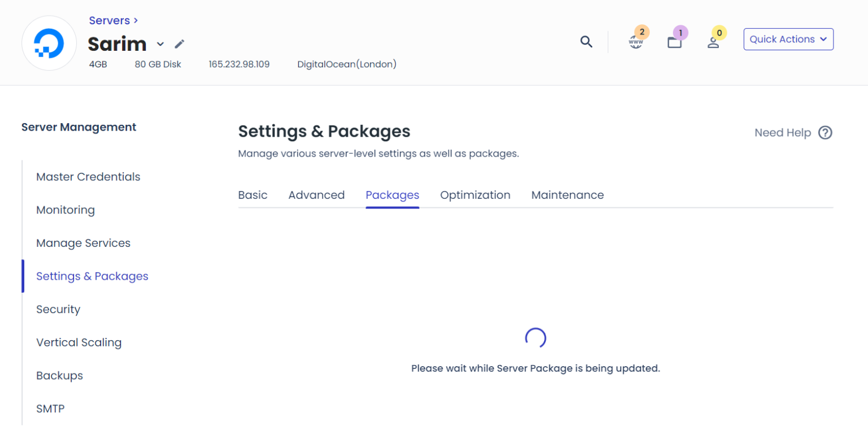This screenshot has height=439, width=868.
Task: Click the Need Help question mark icon
Action: (x=825, y=133)
